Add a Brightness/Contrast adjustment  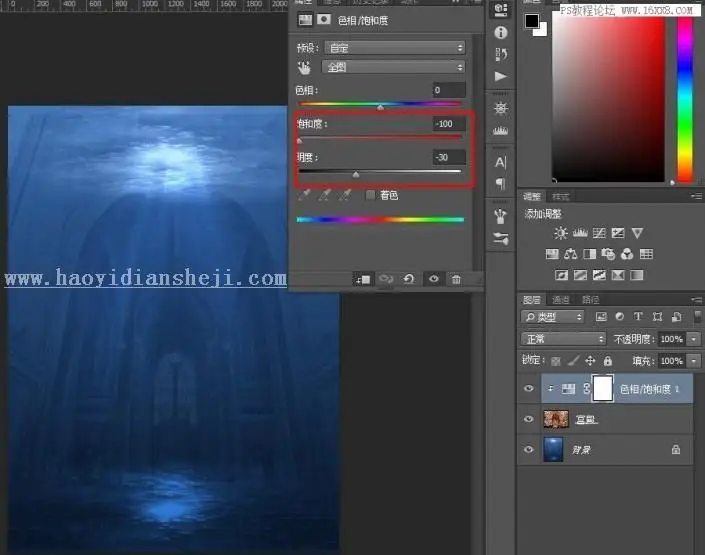pos(561,233)
